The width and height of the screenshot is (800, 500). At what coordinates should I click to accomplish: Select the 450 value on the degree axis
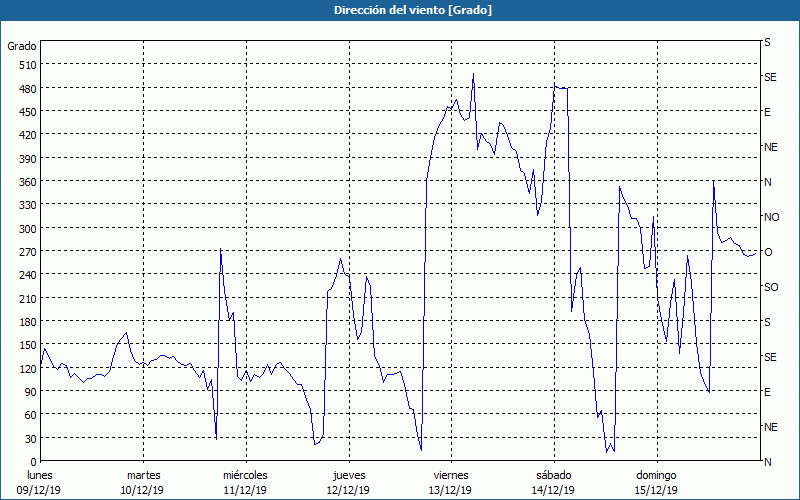(x=28, y=112)
